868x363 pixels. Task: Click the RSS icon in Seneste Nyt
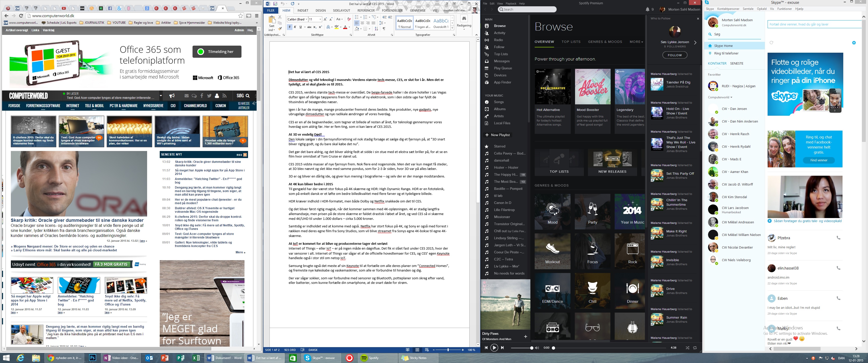245,155
